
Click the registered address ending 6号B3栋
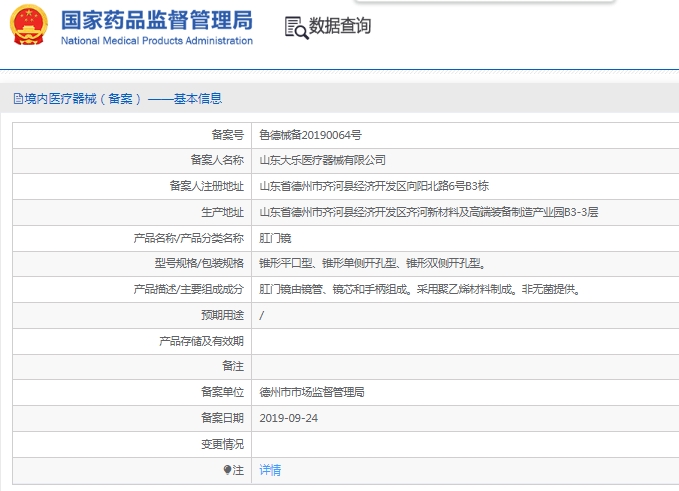click(374, 186)
